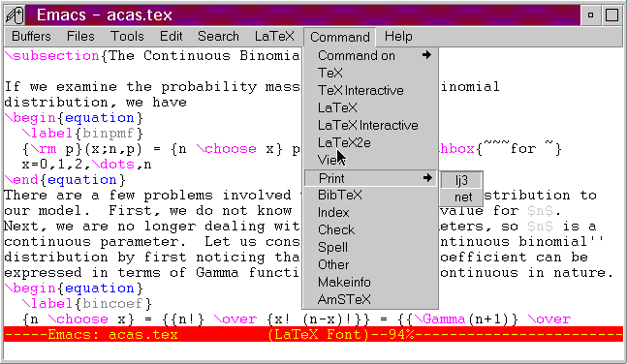Open the LaTeX menu
This screenshot has width=627, height=364.
tap(274, 37)
